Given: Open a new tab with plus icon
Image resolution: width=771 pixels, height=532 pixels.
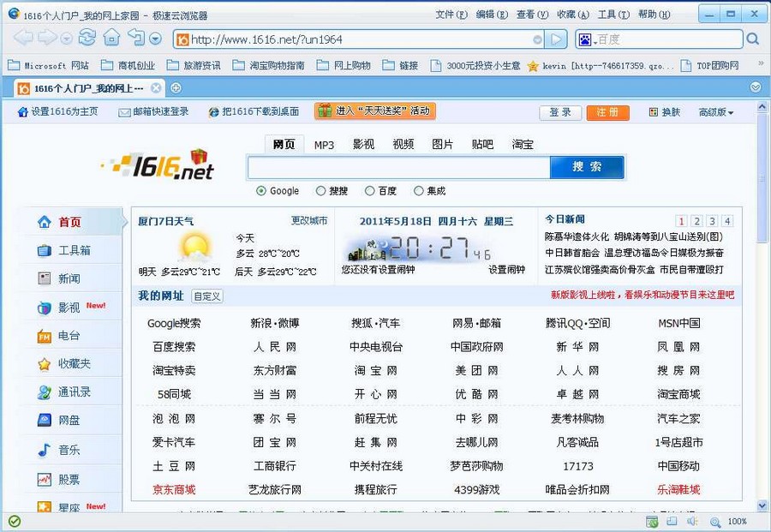Looking at the screenshot, I should click(176, 88).
